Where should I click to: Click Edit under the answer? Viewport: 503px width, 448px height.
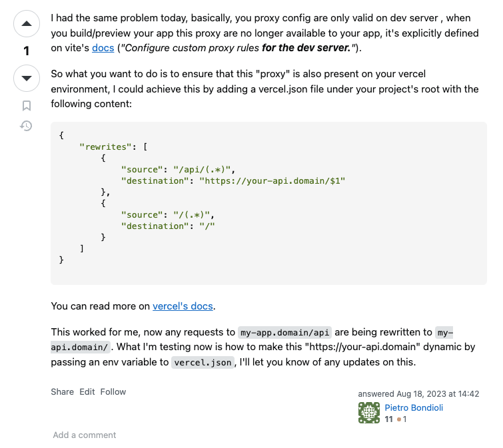click(87, 391)
